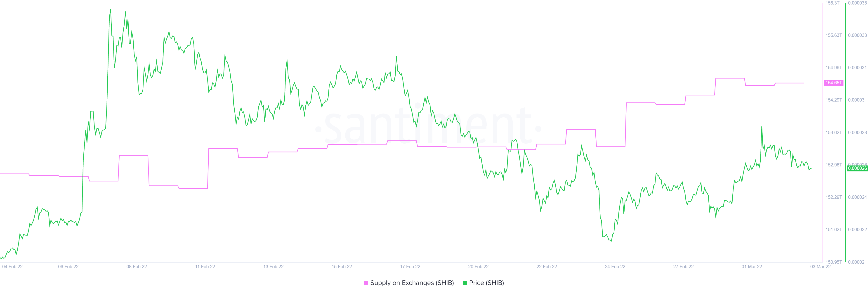Click the 156.3T supply axis label
Screen dimensions: 868x294
[x=832, y=3]
